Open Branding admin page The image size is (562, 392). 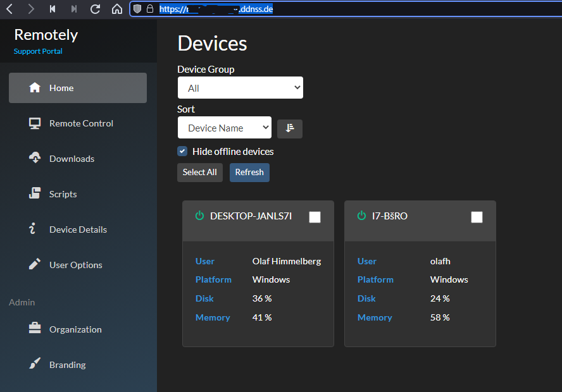(78, 364)
